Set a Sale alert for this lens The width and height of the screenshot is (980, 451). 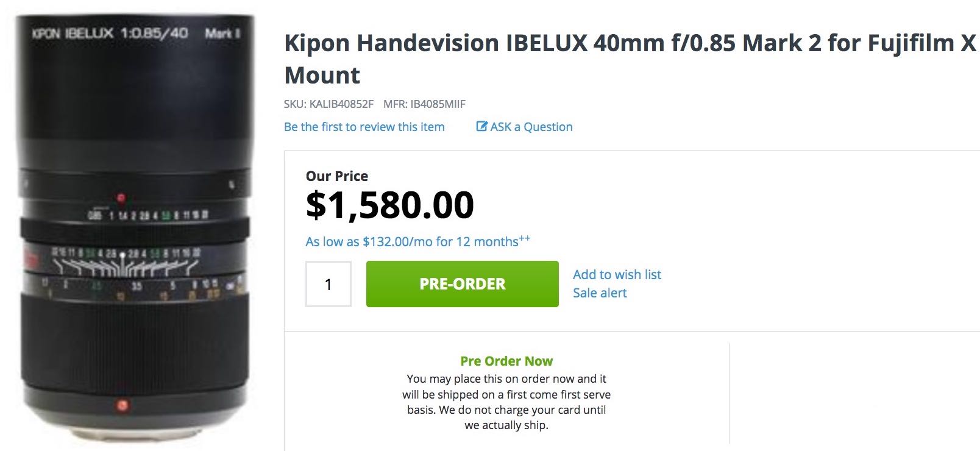599,293
